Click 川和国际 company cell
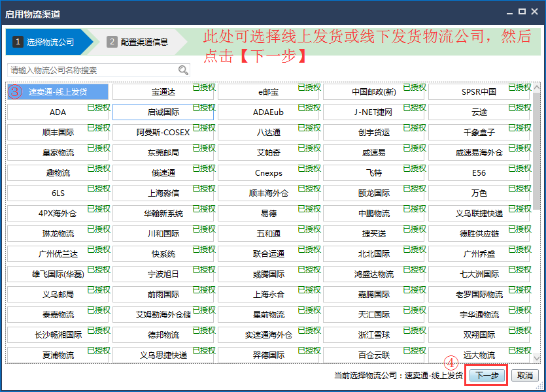 click(163, 233)
